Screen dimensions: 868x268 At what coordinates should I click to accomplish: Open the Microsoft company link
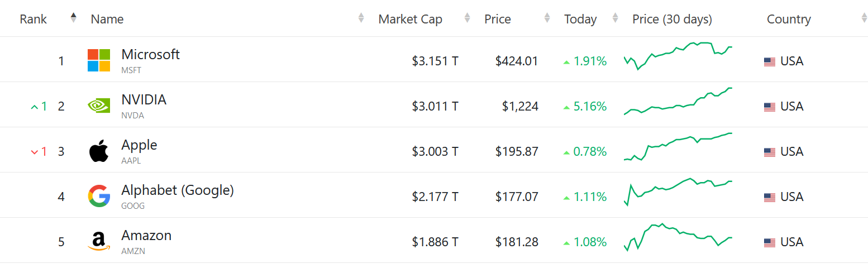[150, 55]
